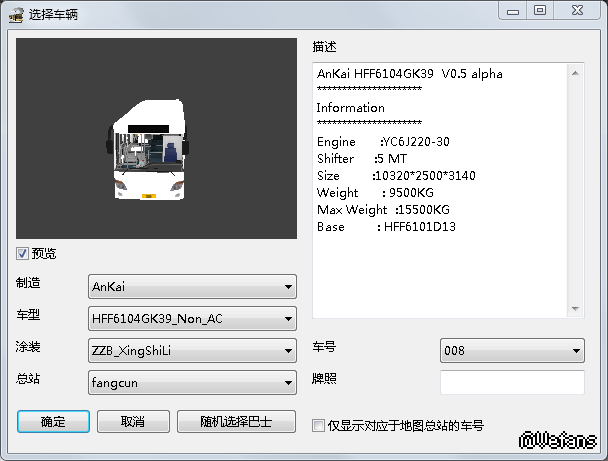Click the 'Engine :YC6J220-30' line
The image size is (608, 461).
pos(383,142)
